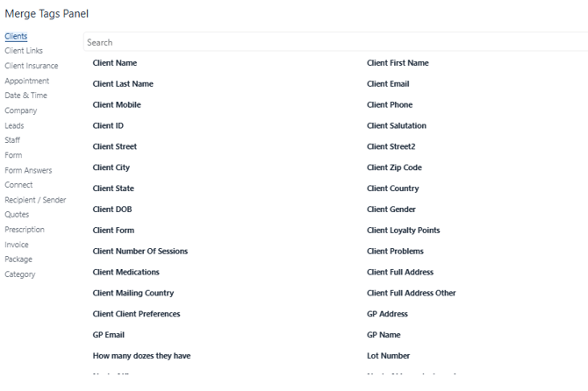
Task: Insert the Client First Name tag
Action: pyautogui.click(x=398, y=63)
